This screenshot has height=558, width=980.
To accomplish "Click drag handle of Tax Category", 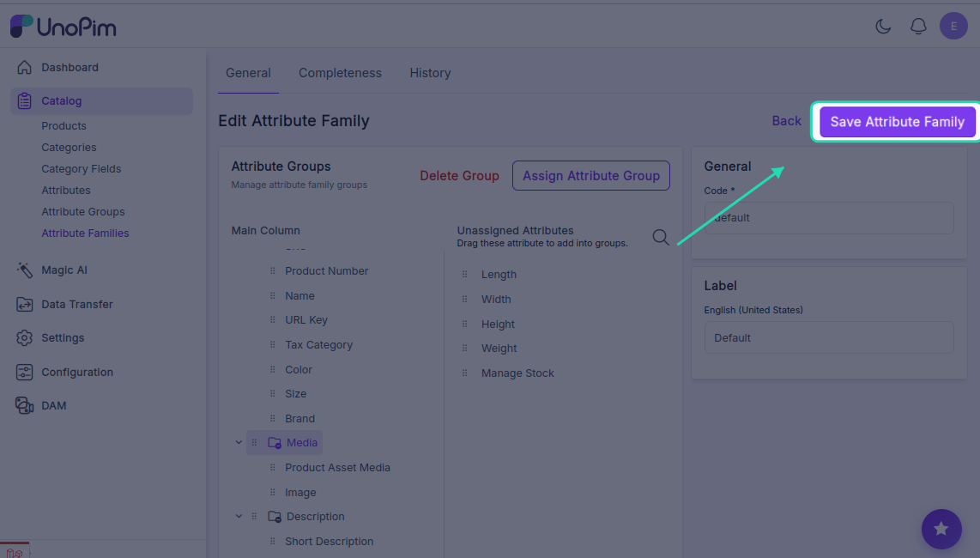I will (273, 345).
